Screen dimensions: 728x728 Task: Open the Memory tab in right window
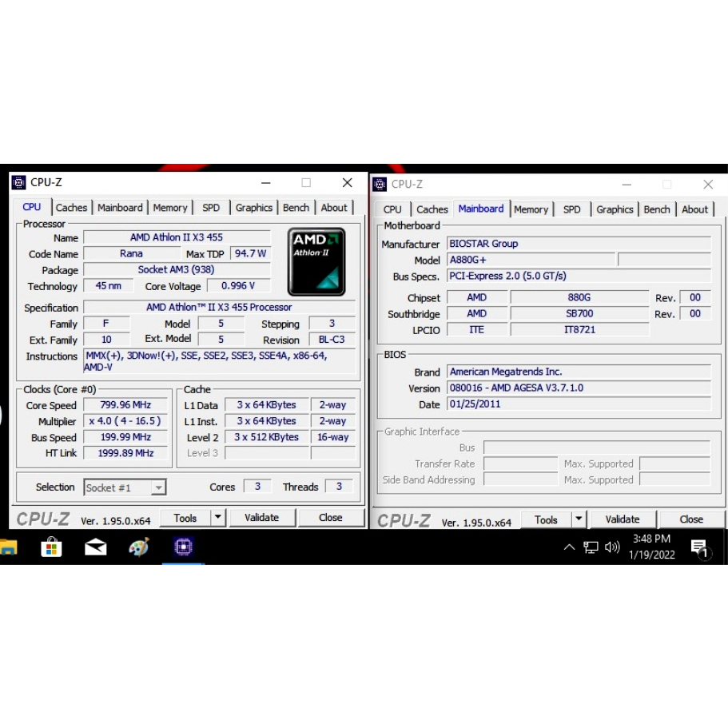click(531, 209)
